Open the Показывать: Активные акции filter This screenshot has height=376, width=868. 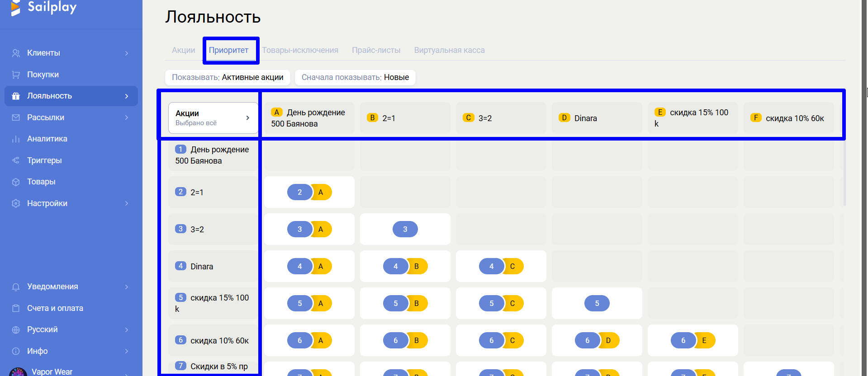tap(228, 77)
